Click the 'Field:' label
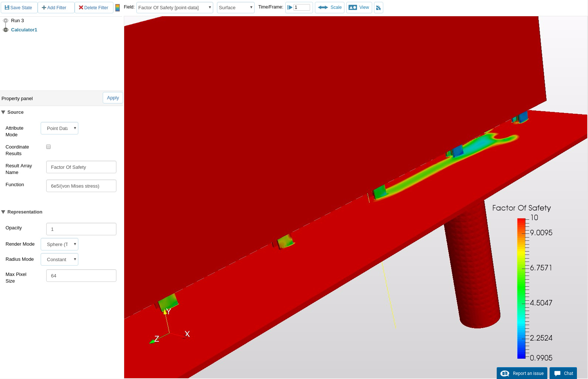Viewport: 588px width, 379px height. click(129, 7)
